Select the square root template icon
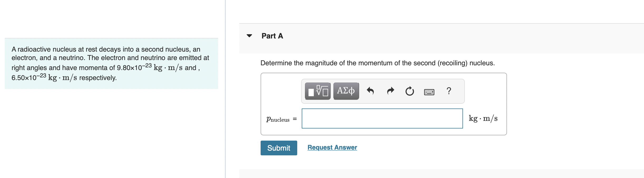This screenshot has width=644, height=178. (317, 92)
